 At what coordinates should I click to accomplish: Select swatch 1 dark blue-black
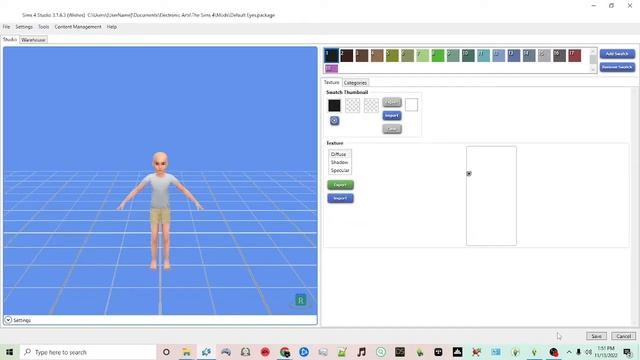(331, 56)
